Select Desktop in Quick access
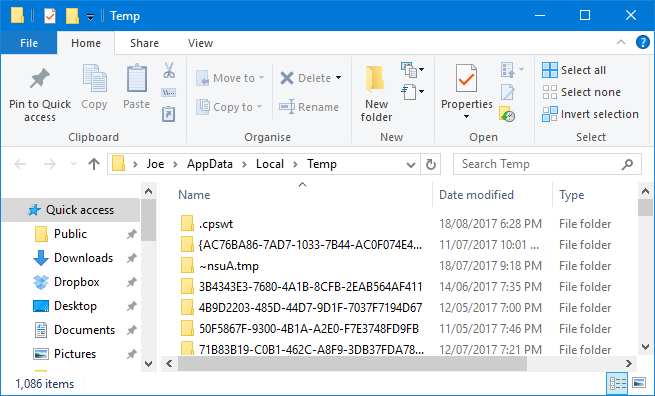The width and height of the screenshot is (655, 396). (x=65, y=306)
